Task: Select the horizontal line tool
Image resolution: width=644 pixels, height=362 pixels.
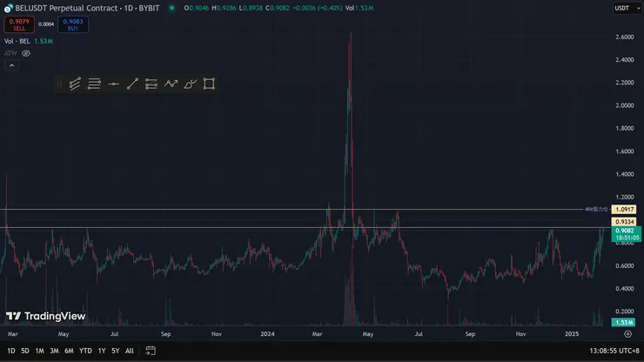Action: point(113,84)
